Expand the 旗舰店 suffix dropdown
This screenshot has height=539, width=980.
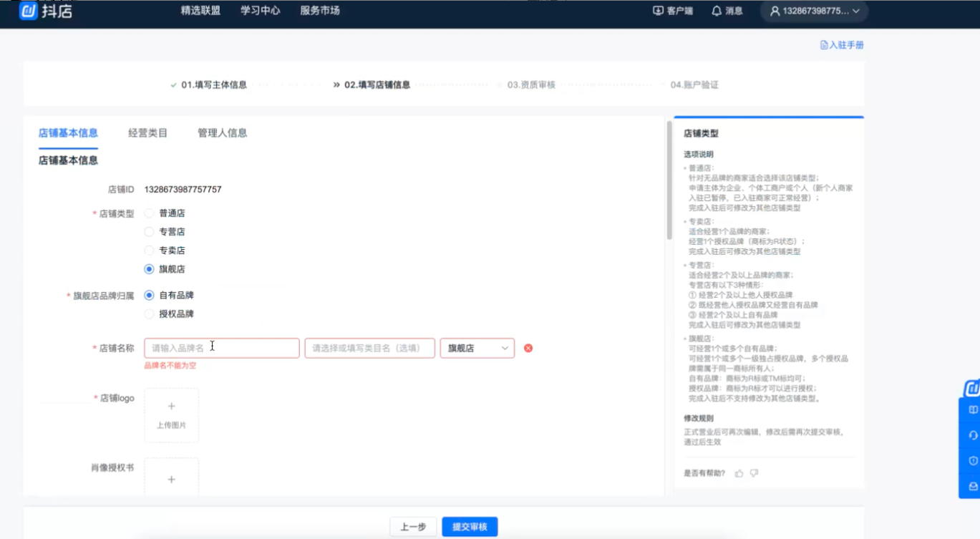[x=477, y=348]
